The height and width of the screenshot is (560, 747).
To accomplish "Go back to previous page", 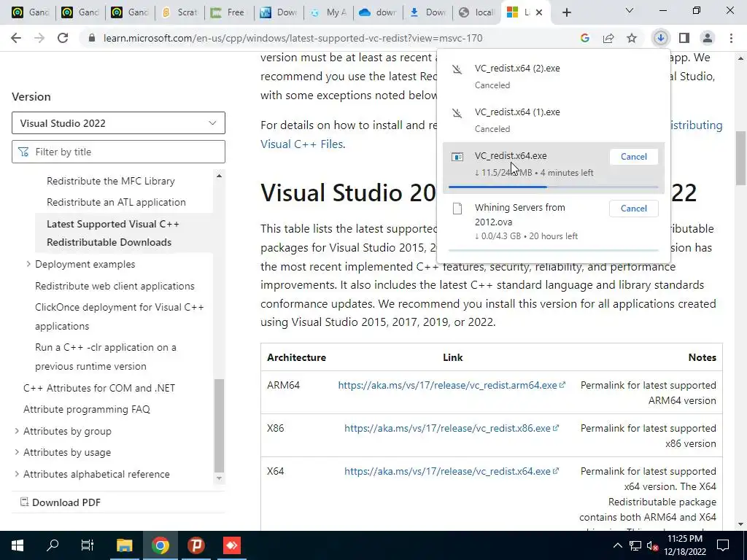I will [x=16, y=38].
